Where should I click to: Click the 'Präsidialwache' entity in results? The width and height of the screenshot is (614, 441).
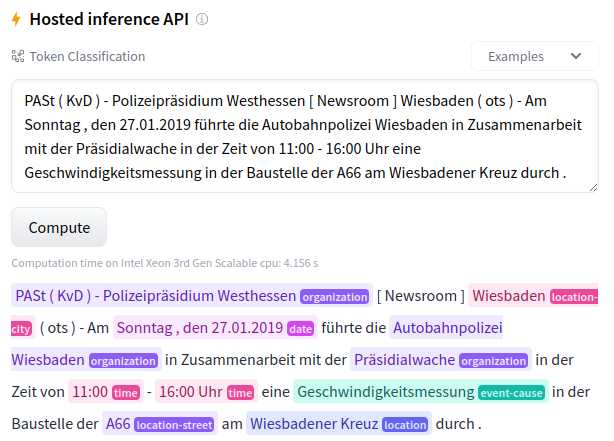coord(405,360)
